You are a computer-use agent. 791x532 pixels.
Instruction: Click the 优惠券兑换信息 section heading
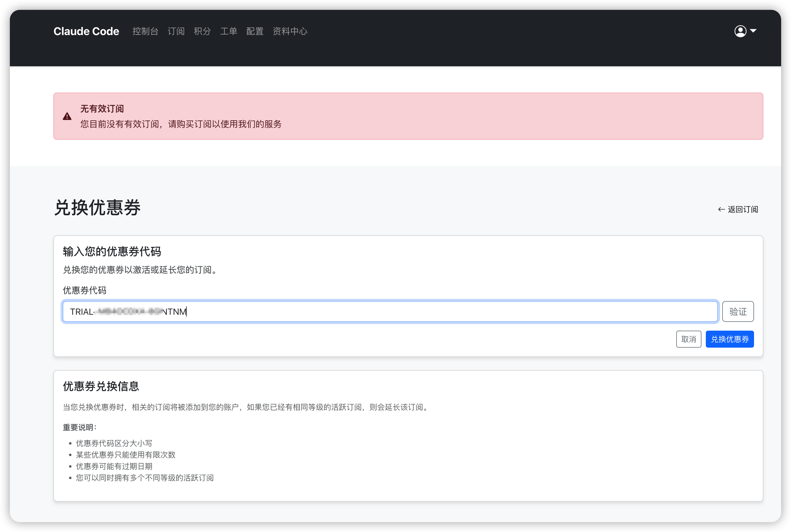coord(101,386)
